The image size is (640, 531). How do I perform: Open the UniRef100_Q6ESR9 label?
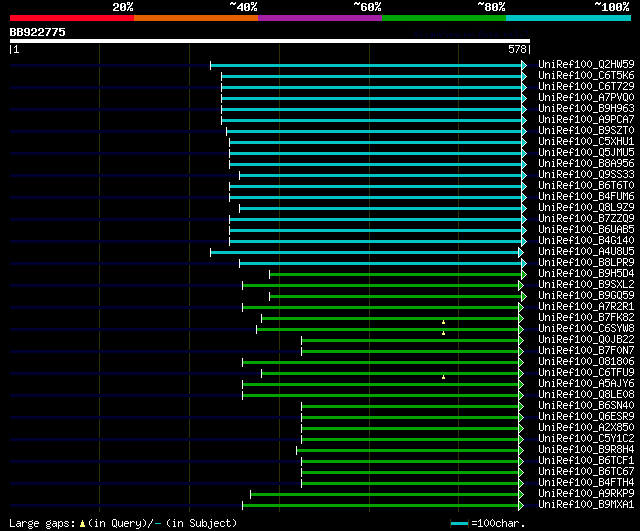586,417
